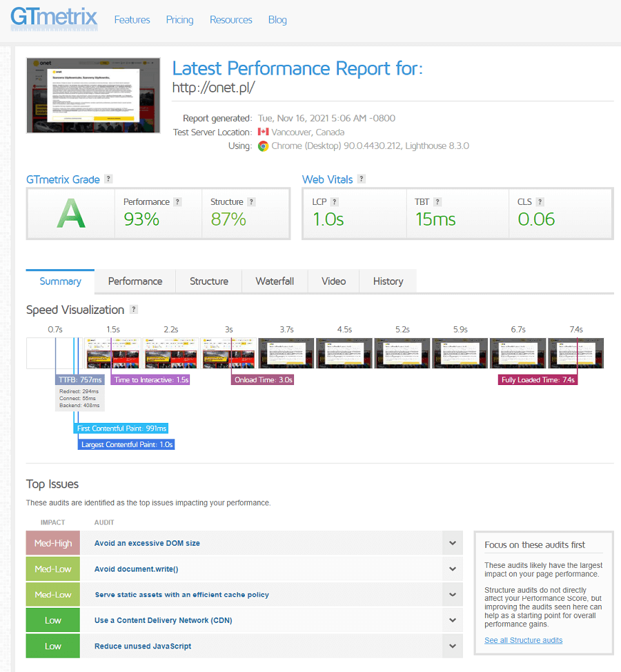Select the Summary tab
The image size is (621, 672).
click(x=61, y=281)
